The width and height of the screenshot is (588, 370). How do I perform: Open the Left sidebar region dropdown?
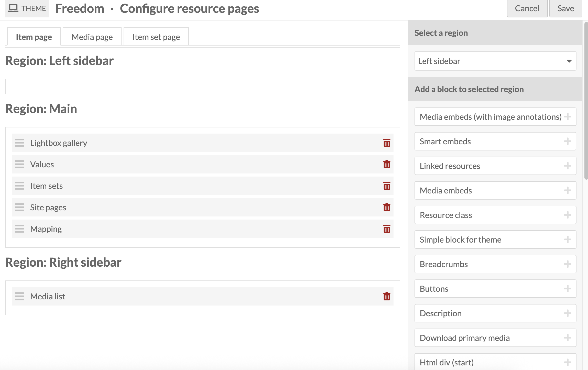click(495, 61)
